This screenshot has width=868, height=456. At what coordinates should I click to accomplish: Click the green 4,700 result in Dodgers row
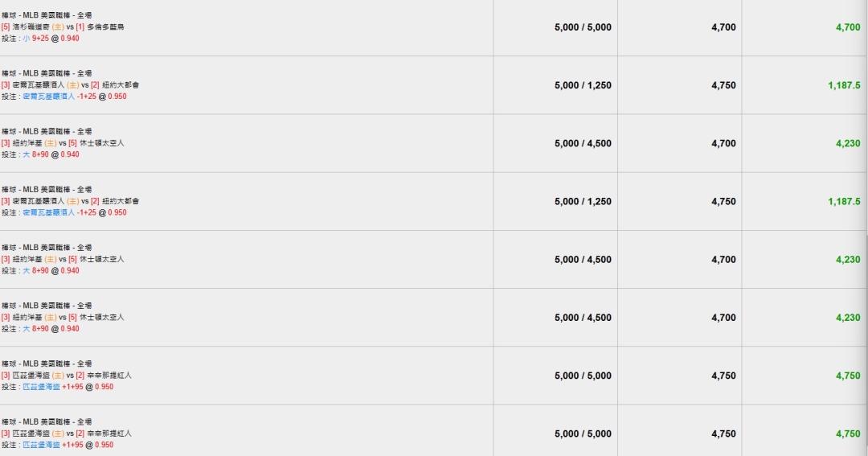tap(848, 27)
